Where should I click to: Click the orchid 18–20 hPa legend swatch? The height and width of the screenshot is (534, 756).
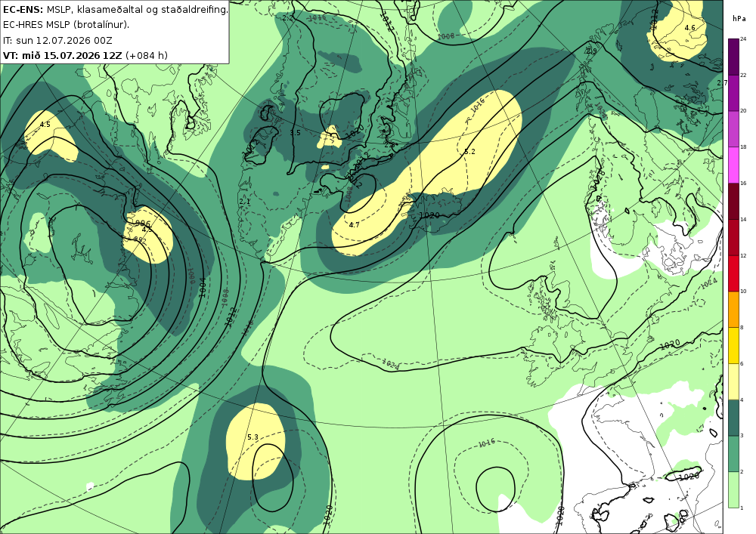click(733, 128)
